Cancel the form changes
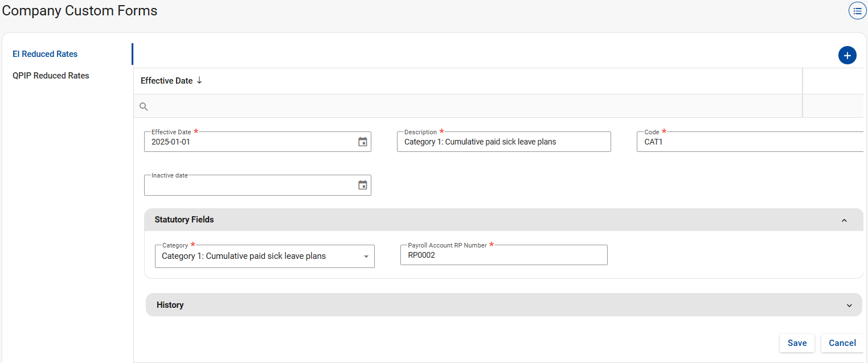The width and height of the screenshot is (868, 363). pos(842,343)
